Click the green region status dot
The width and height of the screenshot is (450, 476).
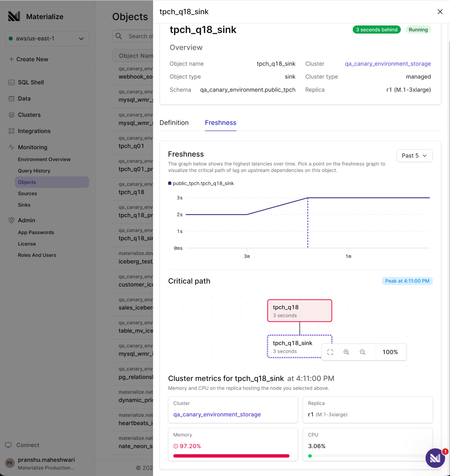(x=10, y=38)
